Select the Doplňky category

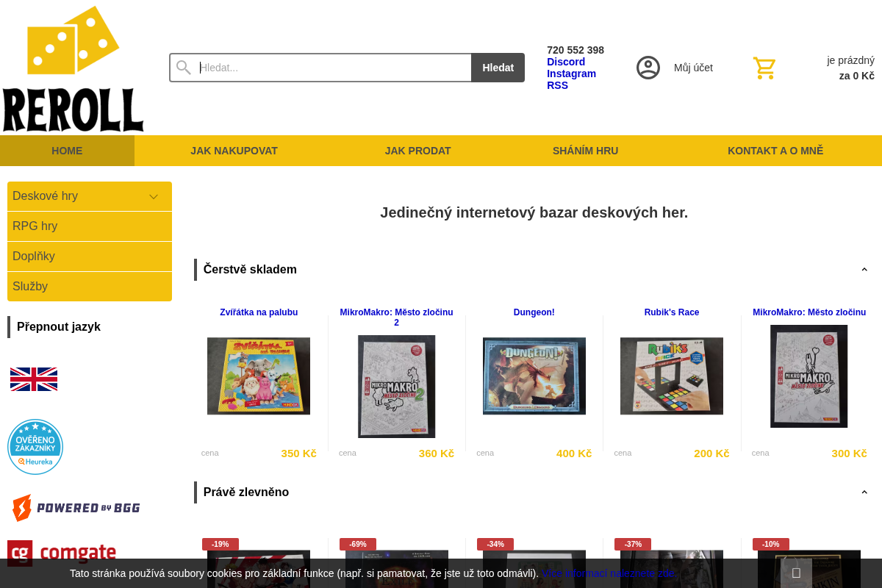coord(90,257)
